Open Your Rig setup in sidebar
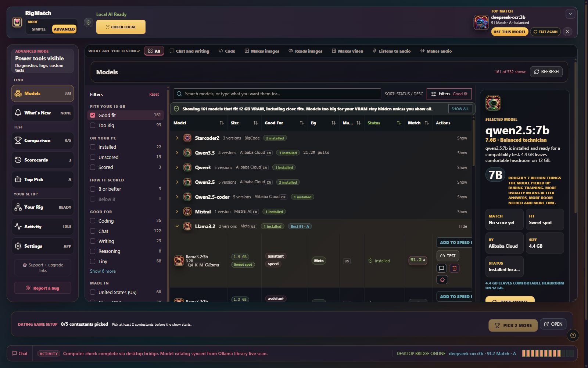Screen dimensions: 588x368 point(43,207)
